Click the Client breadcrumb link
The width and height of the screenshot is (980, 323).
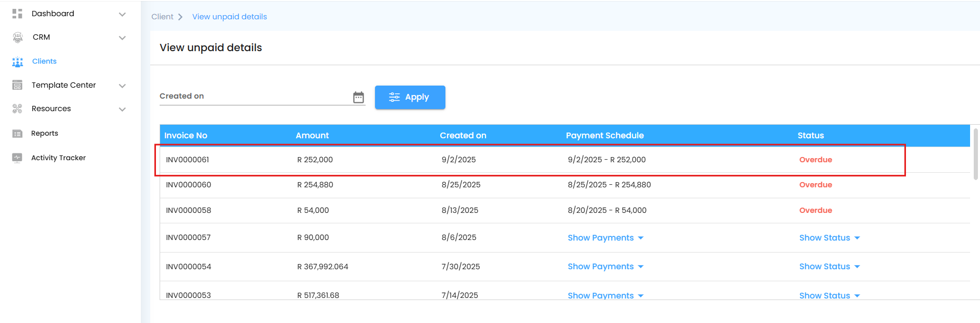[x=162, y=17]
